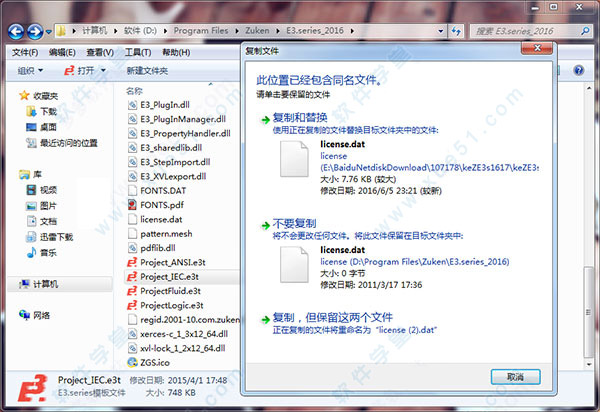Screen dimensions: 600x412
Task: Open the 查看(V) menu
Action: [x=100, y=52]
